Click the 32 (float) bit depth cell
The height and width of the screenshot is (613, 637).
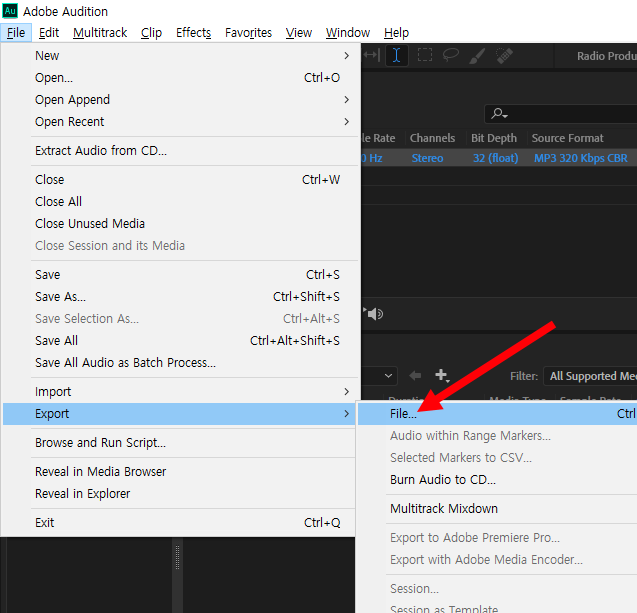pos(496,158)
